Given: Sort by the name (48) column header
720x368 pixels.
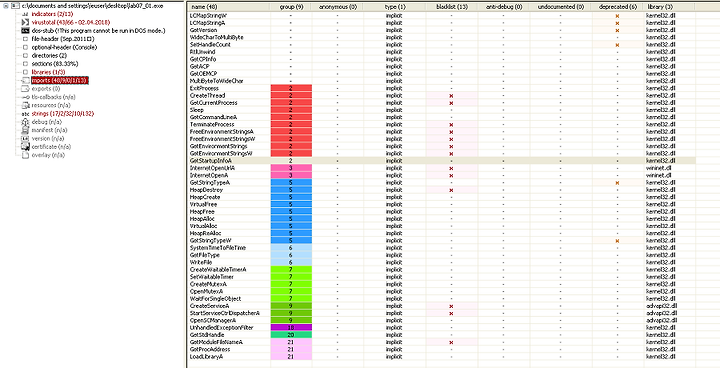Looking at the screenshot, I should click(229, 7).
